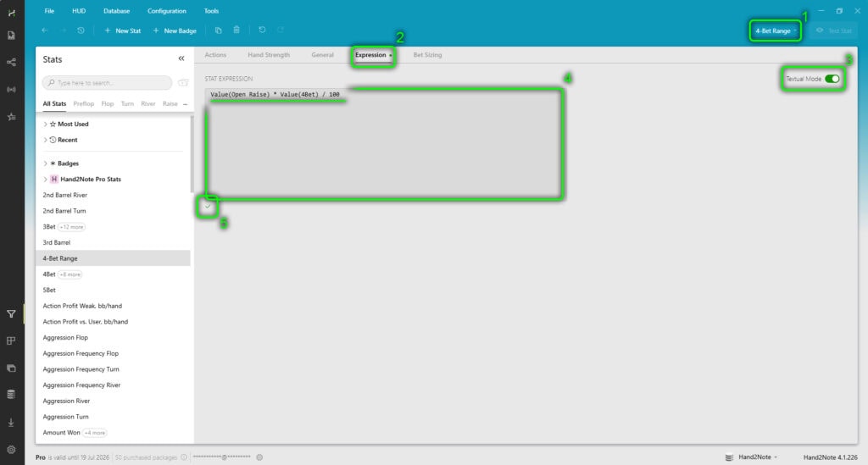Image resolution: width=868 pixels, height=465 pixels.
Task: Open the starred list icon in sidebar
Action: coord(11,117)
